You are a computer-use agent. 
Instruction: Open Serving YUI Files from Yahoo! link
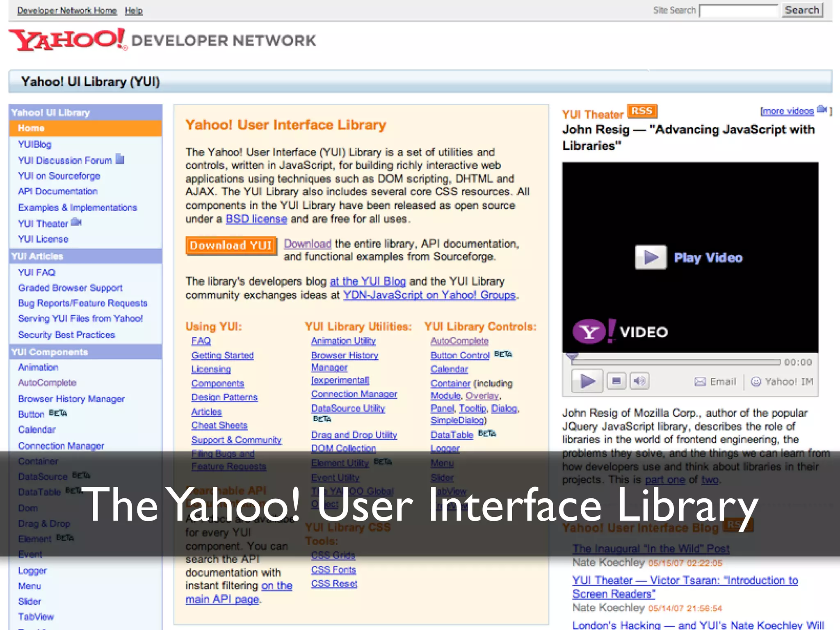(x=80, y=319)
